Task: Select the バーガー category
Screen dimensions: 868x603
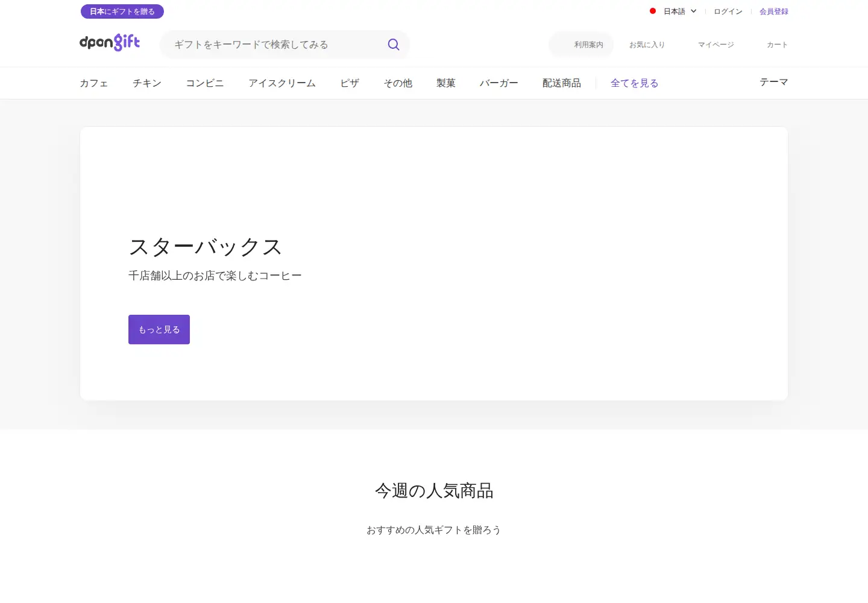Action: point(499,83)
